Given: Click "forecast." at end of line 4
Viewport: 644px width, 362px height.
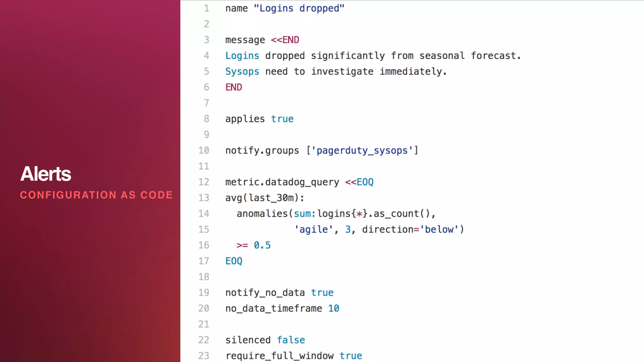Looking at the screenshot, I should 496,56.
